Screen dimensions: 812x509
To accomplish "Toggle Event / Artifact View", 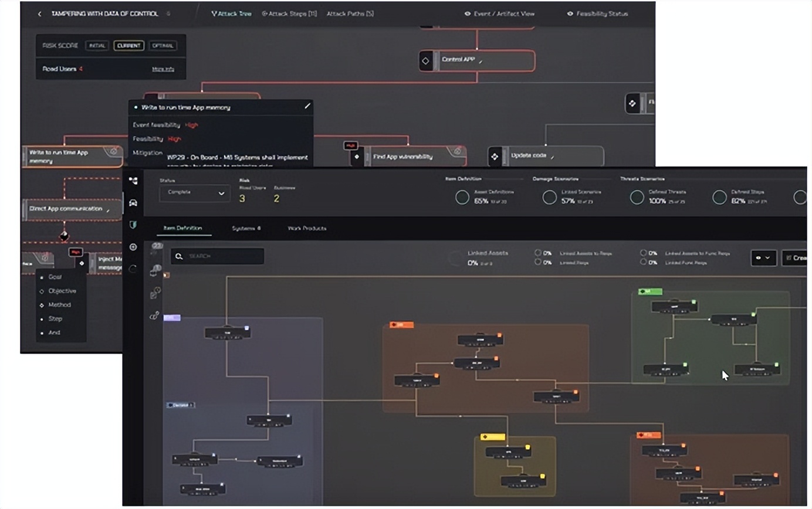I will coord(499,14).
